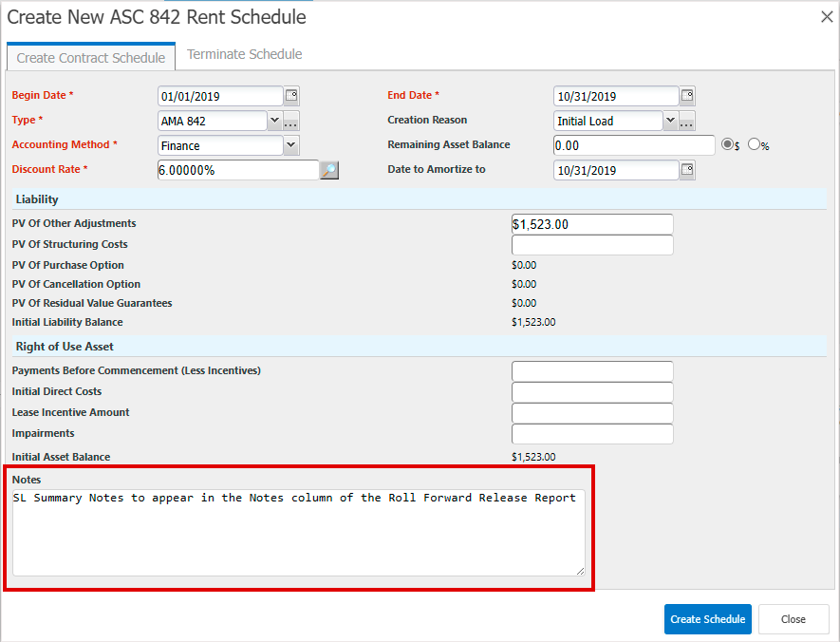The image size is (840, 642).
Task: Switch to the Create Contract Schedule tab
Action: [x=90, y=57]
